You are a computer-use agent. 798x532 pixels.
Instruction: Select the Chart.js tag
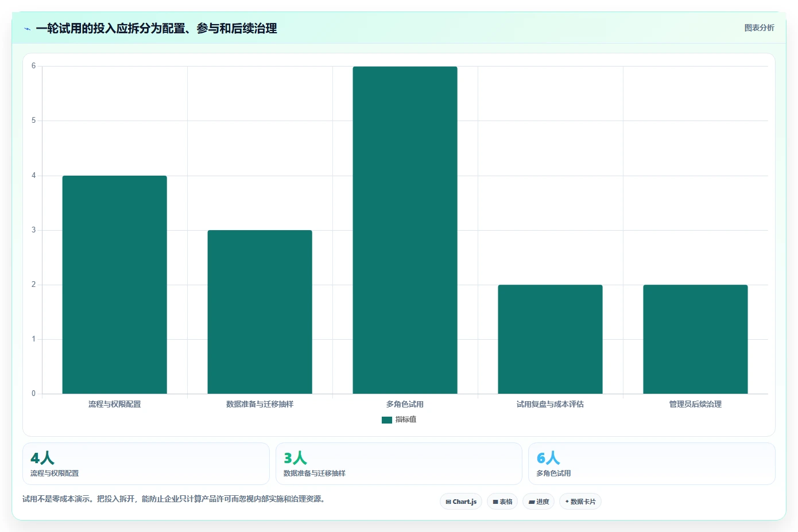tap(461, 502)
